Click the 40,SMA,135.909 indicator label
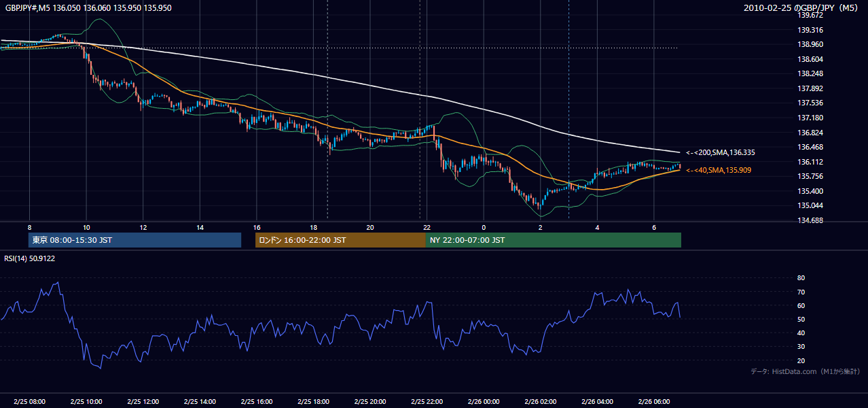This screenshot has height=408, width=868. point(719,170)
